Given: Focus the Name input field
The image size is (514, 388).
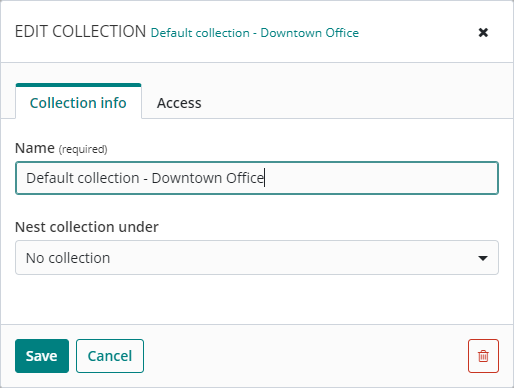Looking at the screenshot, I should (257, 178).
